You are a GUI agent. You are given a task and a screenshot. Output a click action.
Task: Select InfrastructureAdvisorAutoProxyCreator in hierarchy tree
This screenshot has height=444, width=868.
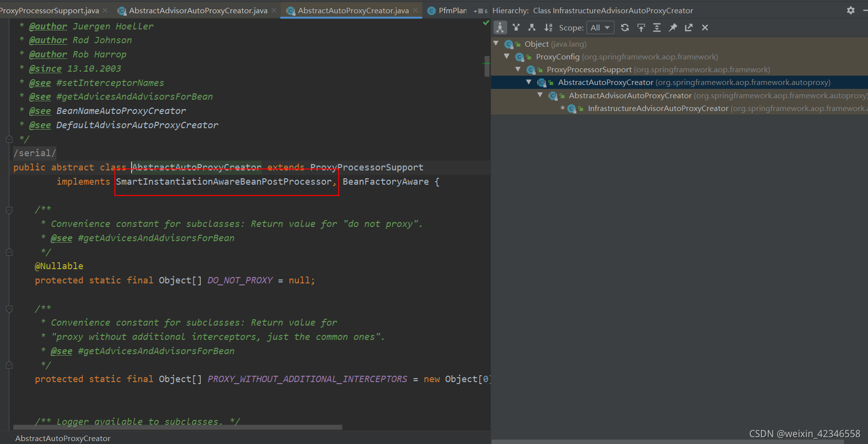[679, 108]
